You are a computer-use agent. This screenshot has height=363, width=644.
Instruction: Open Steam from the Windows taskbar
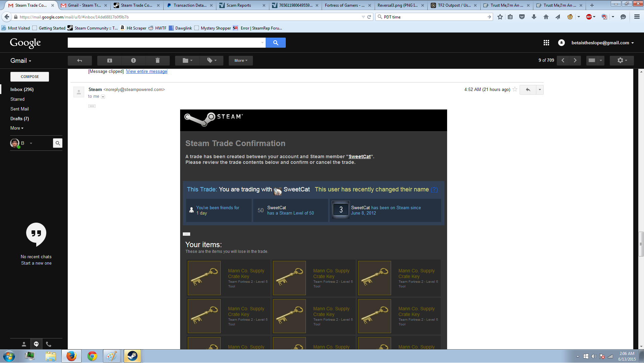[132, 356]
